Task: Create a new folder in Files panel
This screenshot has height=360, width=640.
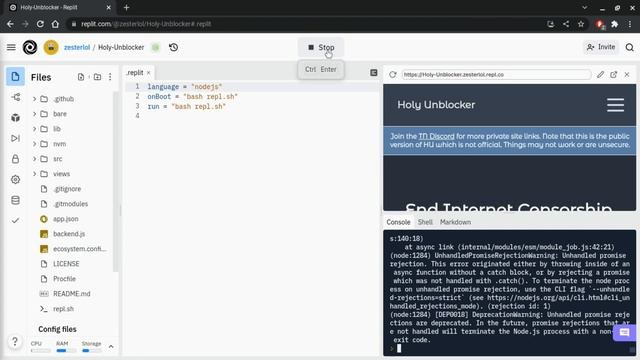Action: pyautogui.click(x=97, y=77)
